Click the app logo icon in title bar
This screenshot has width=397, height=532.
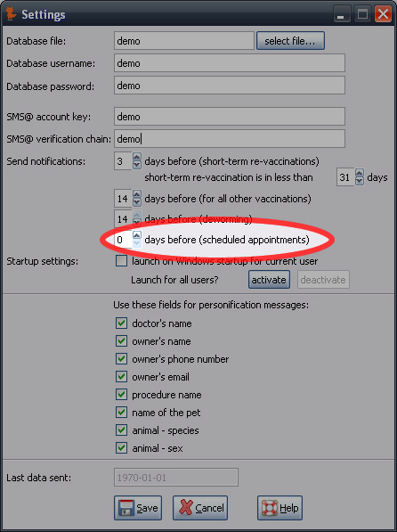[12, 14]
